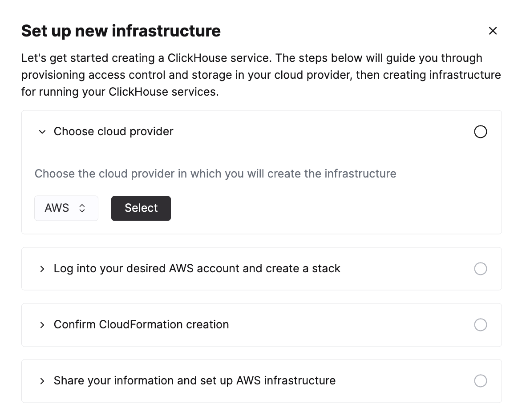The height and width of the screenshot is (420, 526).
Task: Open the AWS cloud provider dropdown
Action: tap(66, 208)
